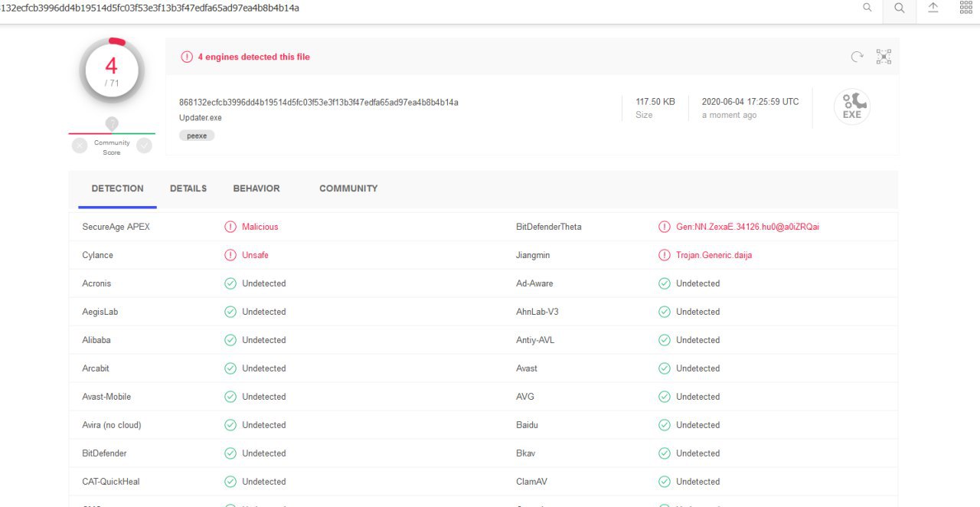This screenshot has width=980, height=507.
Task: Click the peexe tag
Action: (x=198, y=136)
